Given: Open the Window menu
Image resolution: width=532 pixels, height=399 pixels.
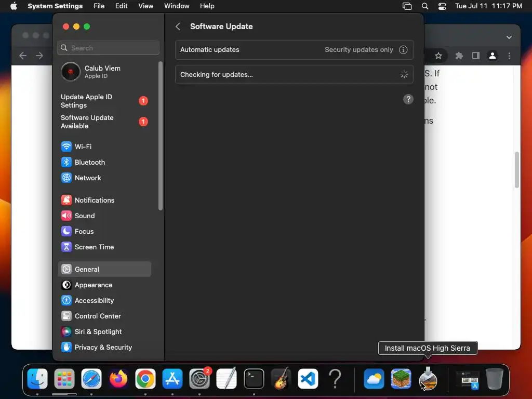Looking at the screenshot, I should [x=177, y=6].
